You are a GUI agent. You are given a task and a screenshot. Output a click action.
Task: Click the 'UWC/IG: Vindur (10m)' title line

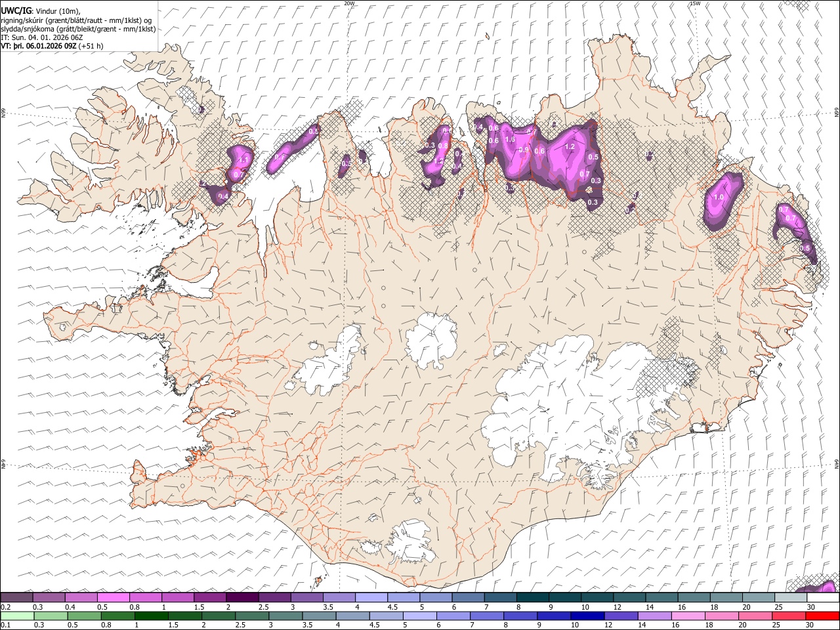(x=41, y=11)
